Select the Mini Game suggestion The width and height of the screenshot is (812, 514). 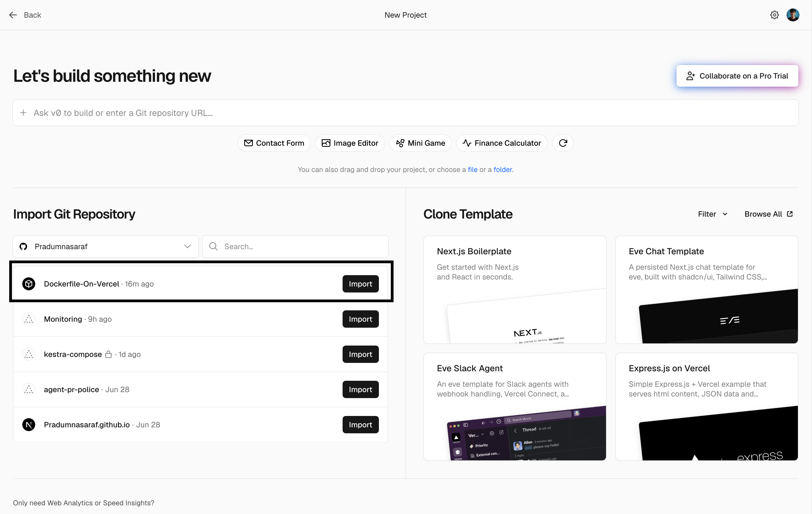pyautogui.click(x=421, y=143)
